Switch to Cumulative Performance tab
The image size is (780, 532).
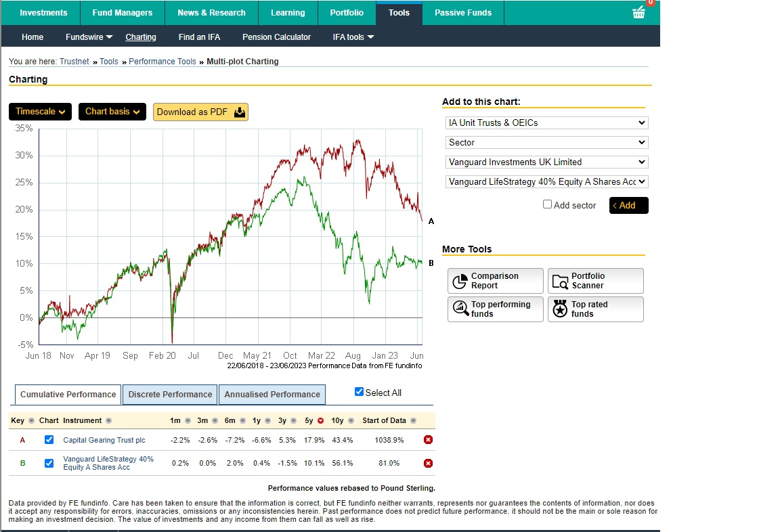coord(68,395)
